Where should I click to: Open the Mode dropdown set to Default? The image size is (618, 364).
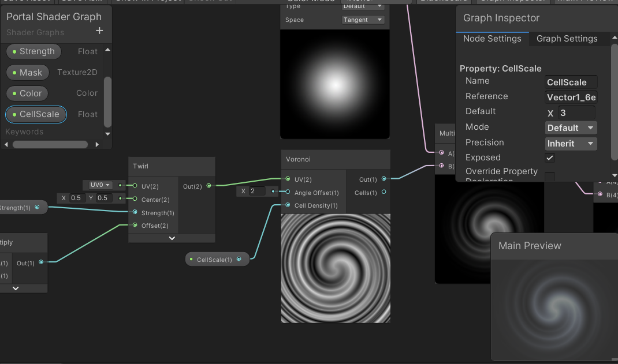pyautogui.click(x=571, y=128)
